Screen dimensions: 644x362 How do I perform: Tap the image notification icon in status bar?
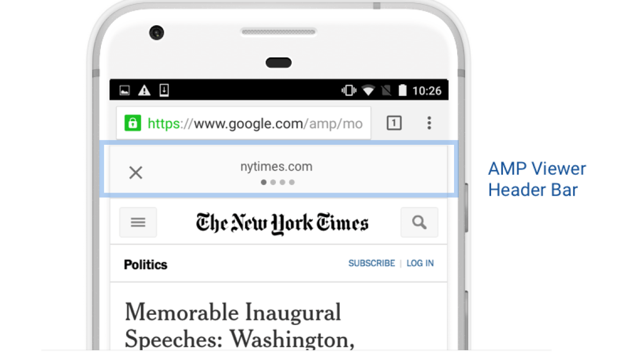pos(125,90)
